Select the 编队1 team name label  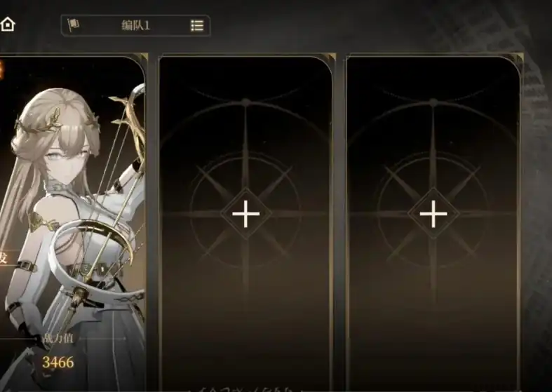click(x=135, y=25)
